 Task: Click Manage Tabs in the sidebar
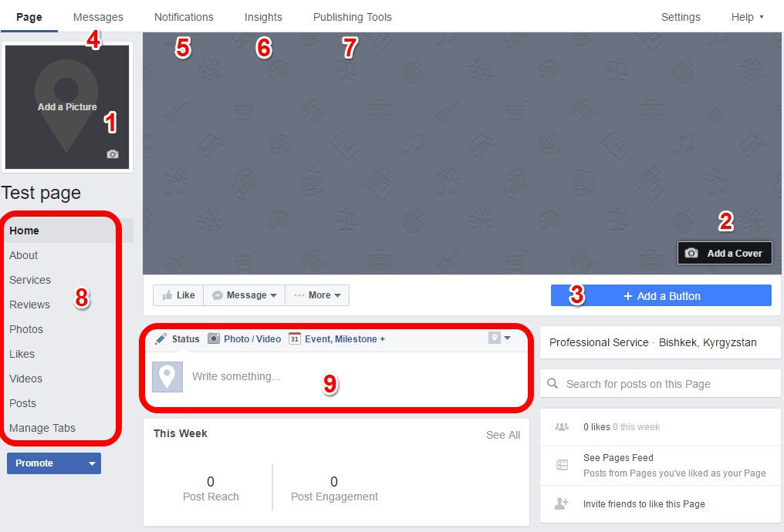42,428
